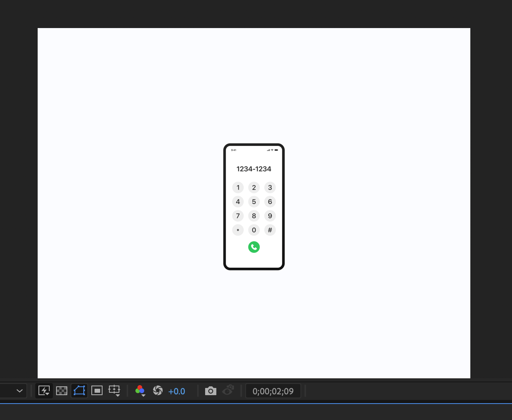Viewport: 512px width, 420px height.
Task: Tap keypad digit 3 in composition
Action: tap(270, 188)
